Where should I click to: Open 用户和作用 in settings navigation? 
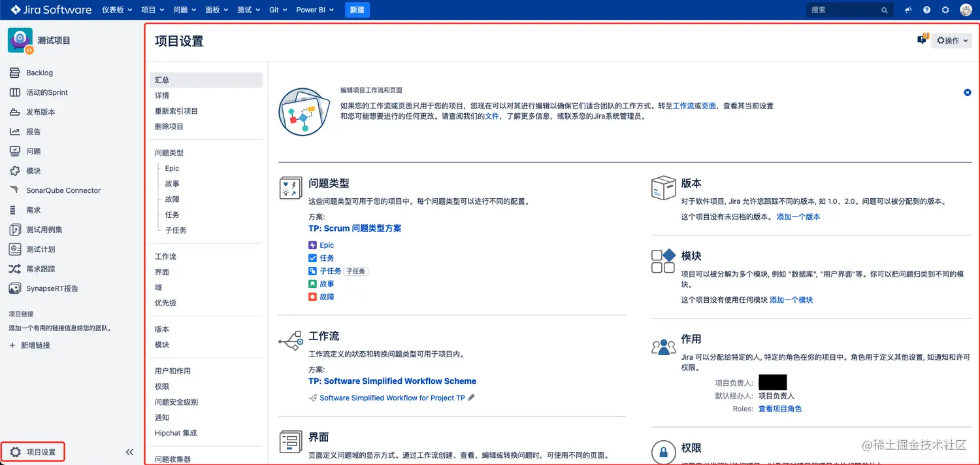[x=173, y=371]
